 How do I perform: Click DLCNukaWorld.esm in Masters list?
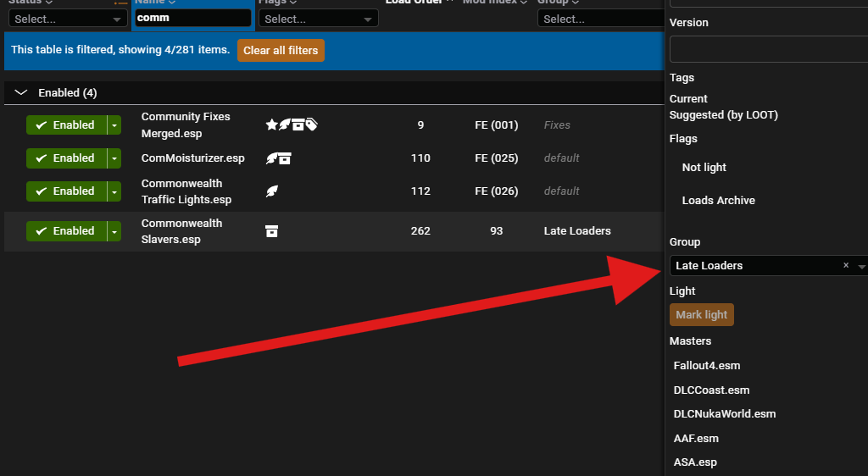725,414
